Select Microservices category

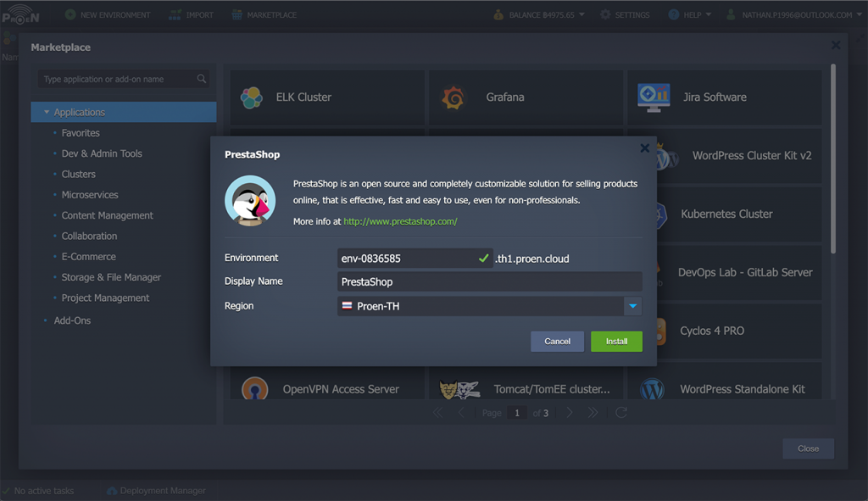(x=90, y=195)
